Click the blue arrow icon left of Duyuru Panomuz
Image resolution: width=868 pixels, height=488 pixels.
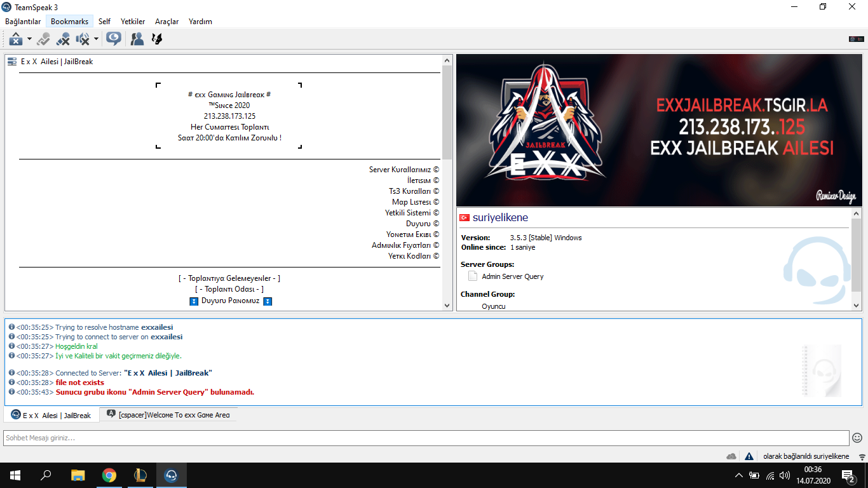[x=194, y=301]
